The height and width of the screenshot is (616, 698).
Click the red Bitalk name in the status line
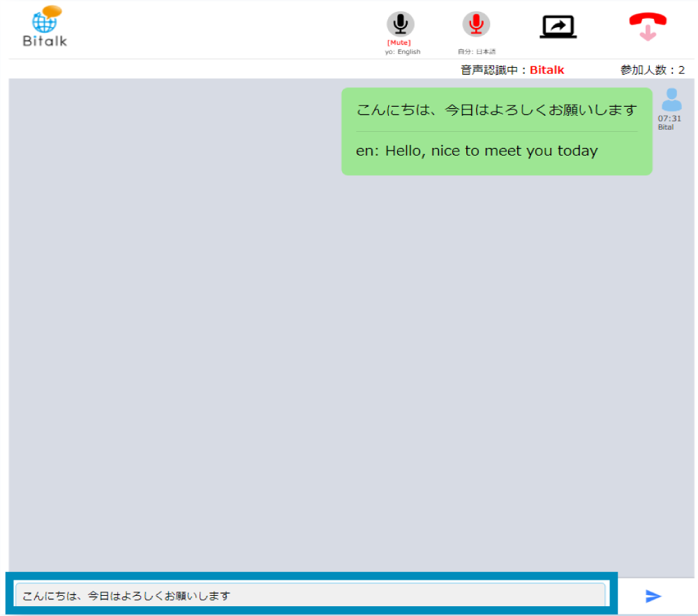[547, 70]
